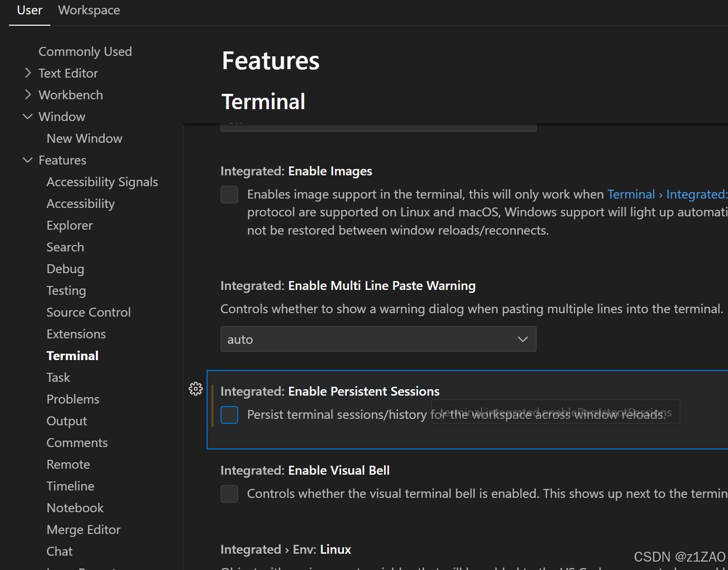
Task: Open the Extensions settings category
Action: [x=76, y=334]
